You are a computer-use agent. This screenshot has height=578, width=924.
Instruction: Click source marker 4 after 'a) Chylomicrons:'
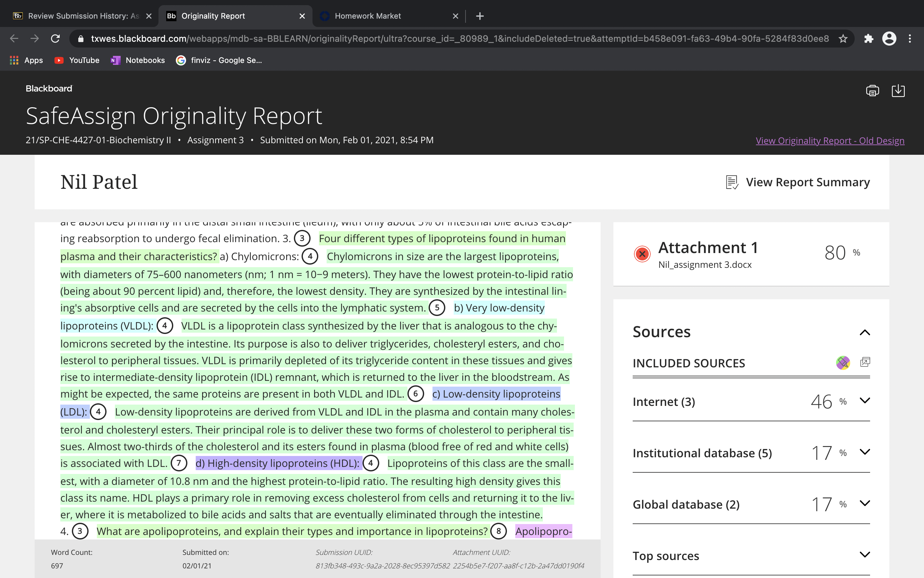coord(310,256)
